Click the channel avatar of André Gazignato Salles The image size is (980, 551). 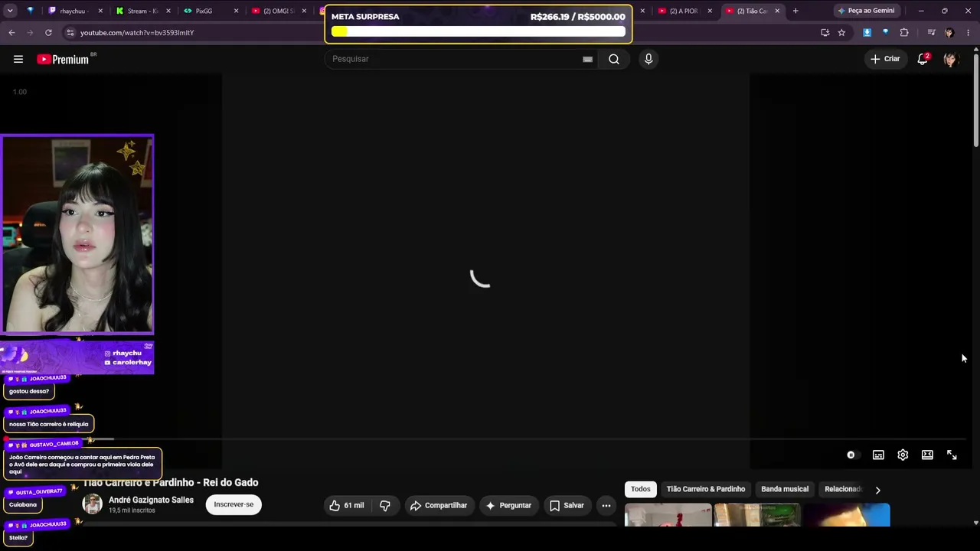pyautogui.click(x=92, y=504)
